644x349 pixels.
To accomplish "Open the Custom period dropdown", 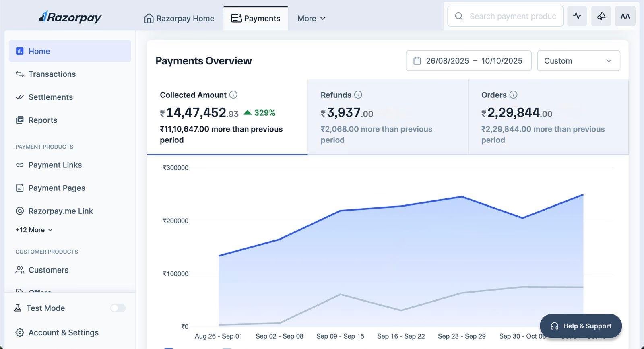I will coord(578,61).
